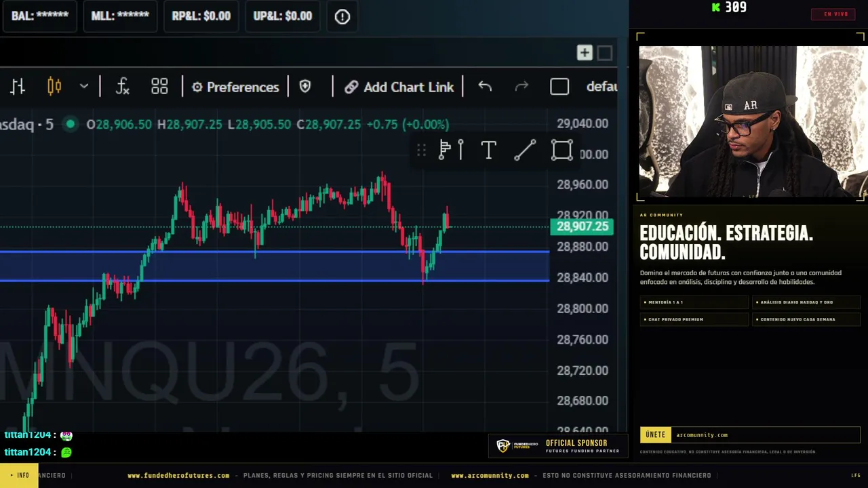The height and width of the screenshot is (488, 868).
Task: Click the green market status dot
Action: tap(71, 124)
